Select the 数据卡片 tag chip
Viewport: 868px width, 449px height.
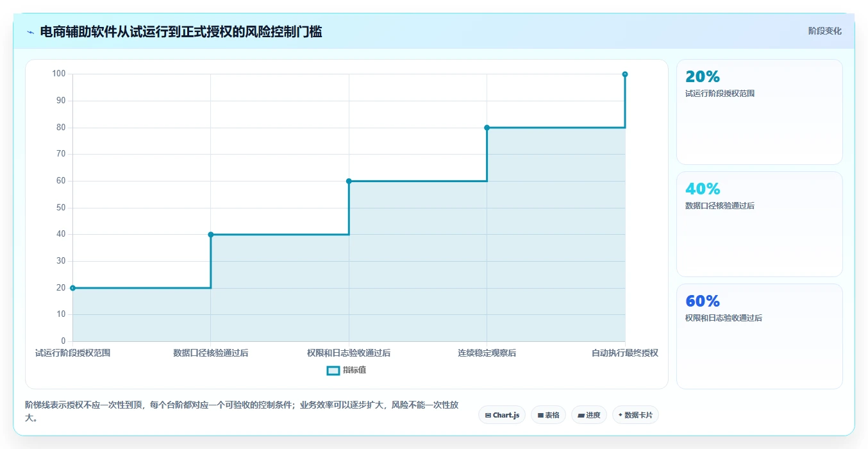tap(635, 415)
